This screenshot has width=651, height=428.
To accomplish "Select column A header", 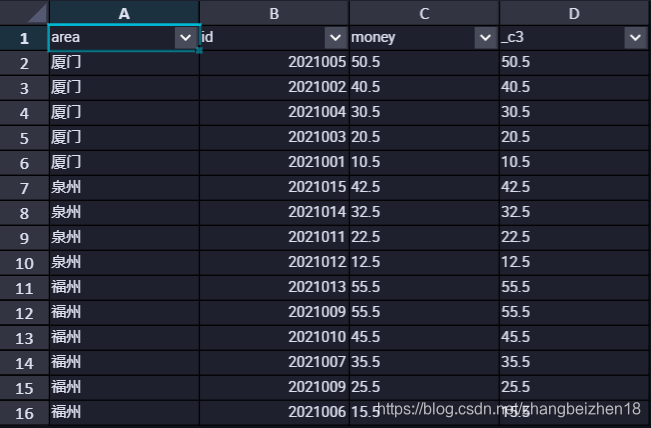I will tap(124, 13).
